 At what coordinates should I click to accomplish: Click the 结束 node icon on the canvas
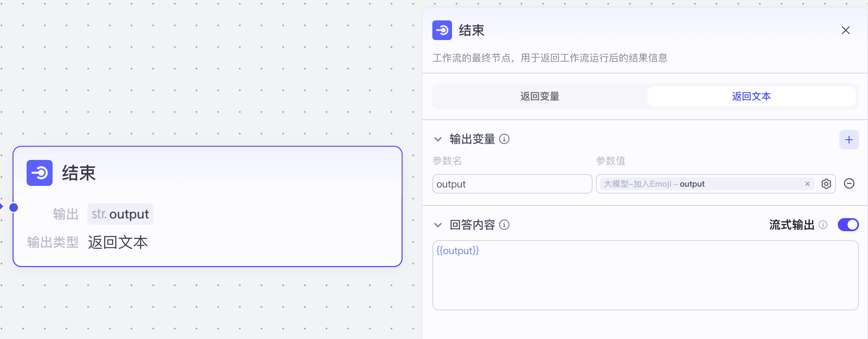click(x=40, y=173)
